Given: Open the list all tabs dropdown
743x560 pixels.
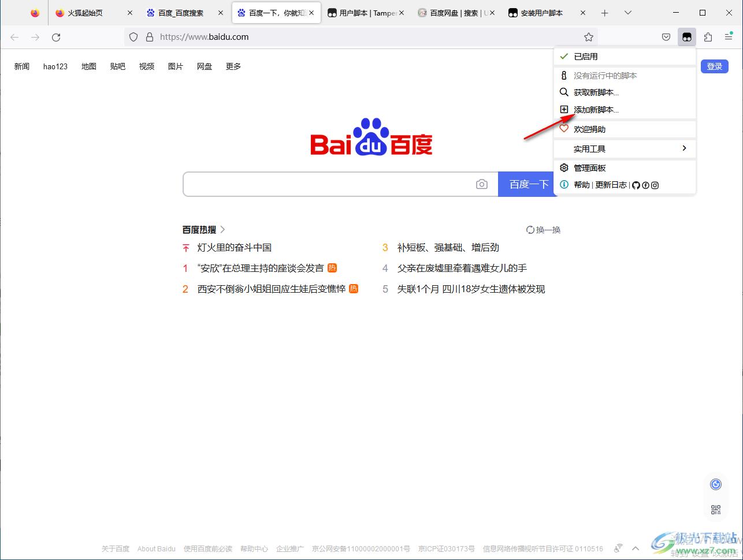Looking at the screenshot, I should coord(628,13).
